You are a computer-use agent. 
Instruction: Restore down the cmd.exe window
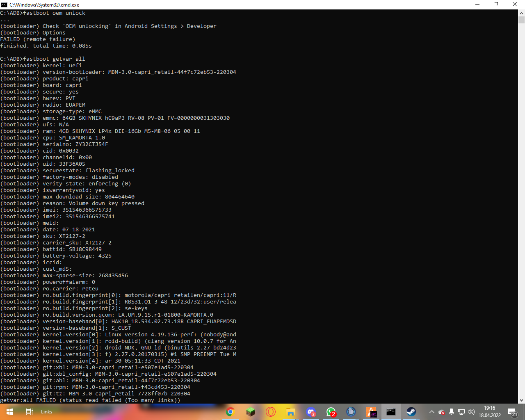click(496, 5)
